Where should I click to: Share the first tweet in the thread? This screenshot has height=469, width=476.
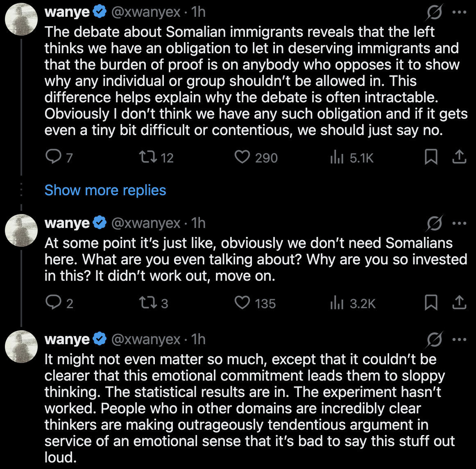(459, 157)
